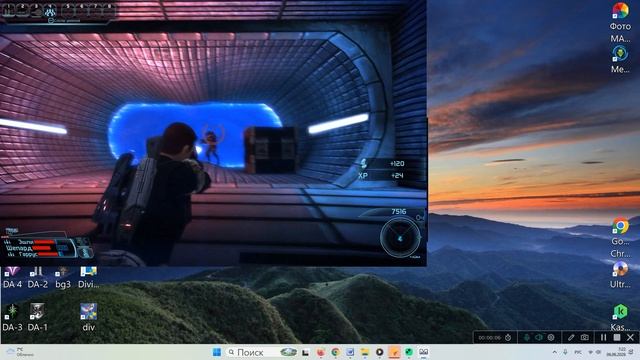Open the clock and date flyout

(x=617, y=352)
